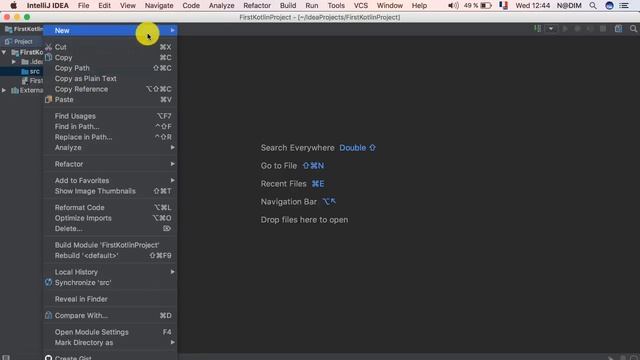Choose Find in Path...
This screenshot has height=360, width=640.
pos(110,127)
